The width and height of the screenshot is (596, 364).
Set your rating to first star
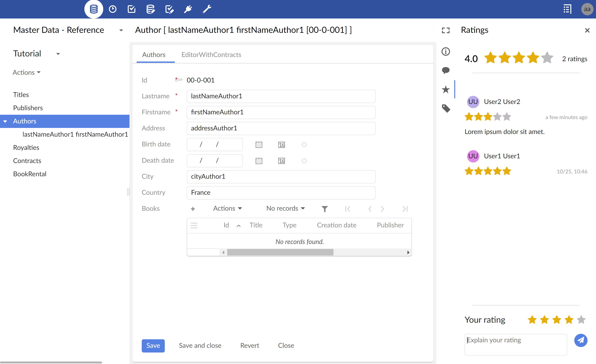point(532,320)
